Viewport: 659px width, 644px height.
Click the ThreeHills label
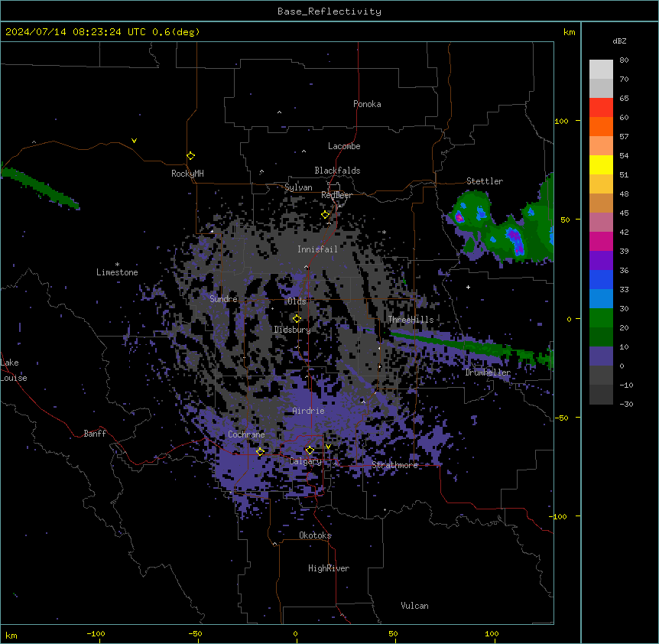click(411, 320)
